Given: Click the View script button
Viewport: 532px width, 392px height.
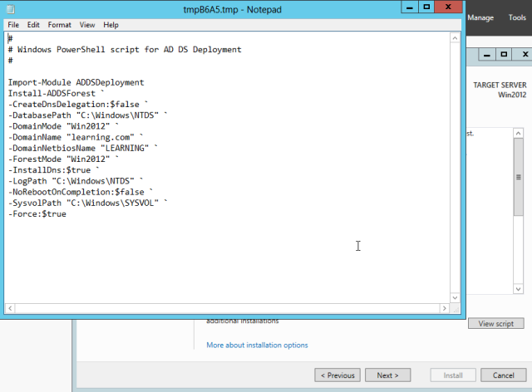Looking at the screenshot, I should click(496, 324).
